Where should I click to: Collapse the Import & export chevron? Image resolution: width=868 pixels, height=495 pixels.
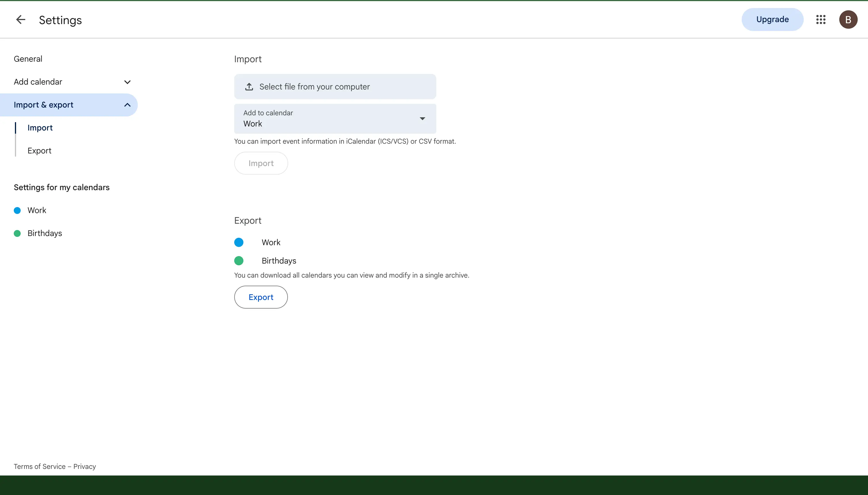point(127,105)
